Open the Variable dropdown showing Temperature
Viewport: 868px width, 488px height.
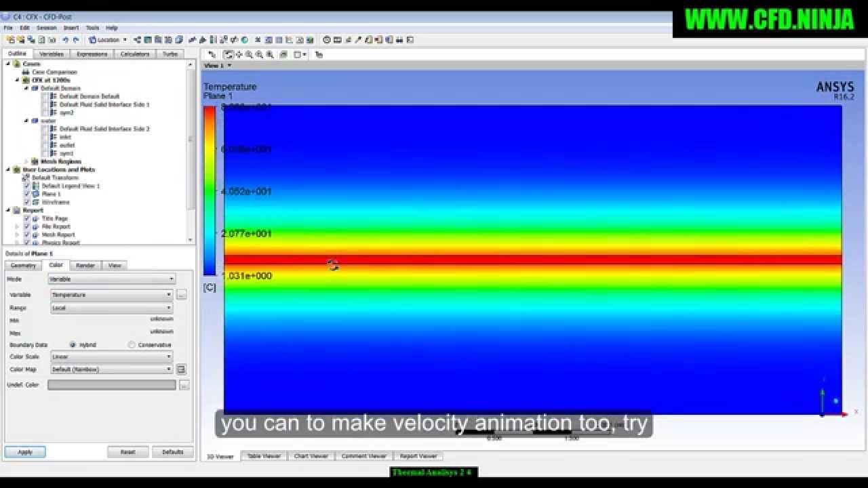coord(112,295)
